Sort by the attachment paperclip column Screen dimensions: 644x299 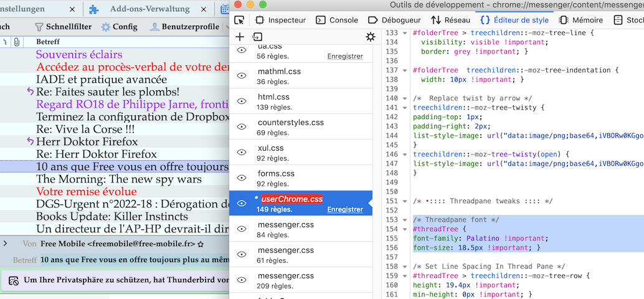(16, 42)
